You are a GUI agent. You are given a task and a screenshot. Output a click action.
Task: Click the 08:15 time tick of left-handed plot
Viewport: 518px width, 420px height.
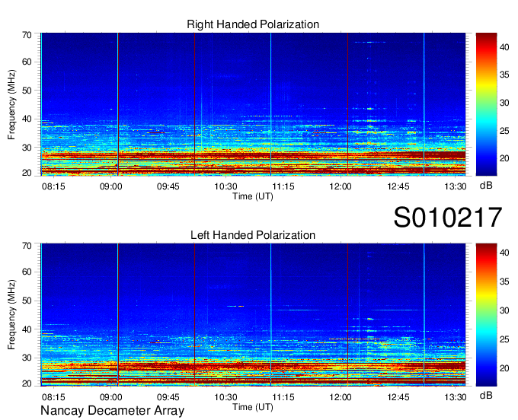tap(53, 397)
